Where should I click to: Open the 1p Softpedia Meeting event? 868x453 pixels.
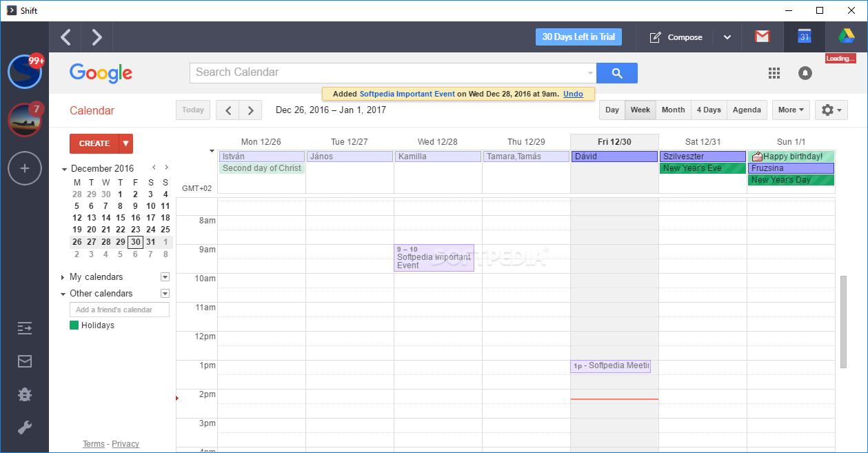point(610,366)
